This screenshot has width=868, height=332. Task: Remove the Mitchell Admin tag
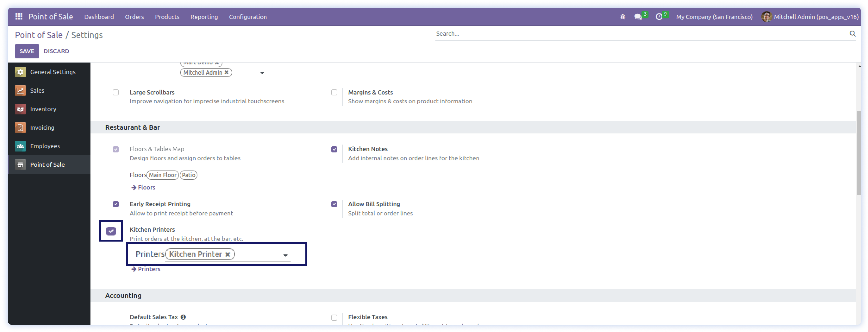point(226,73)
